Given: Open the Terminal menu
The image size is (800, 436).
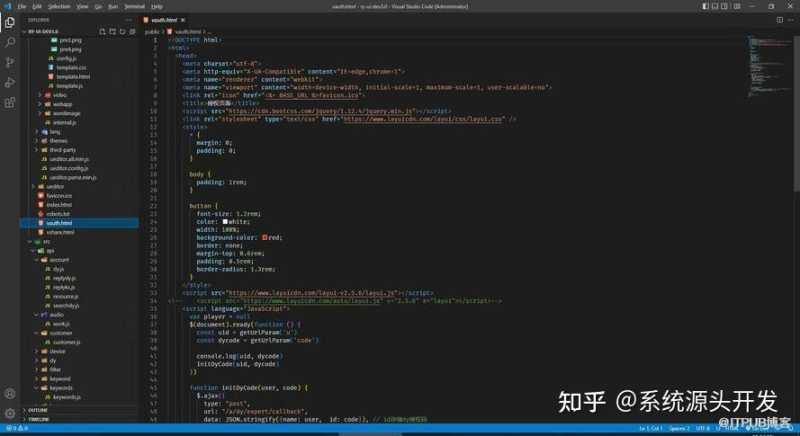Looking at the screenshot, I should [135, 7].
